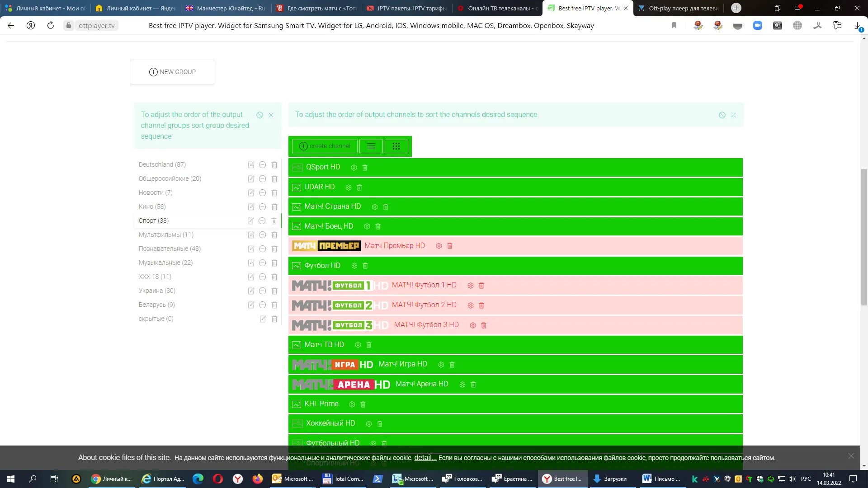Open settings for Матч! Страна HD
The height and width of the screenshot is (488, 868).
click(375, 207)
